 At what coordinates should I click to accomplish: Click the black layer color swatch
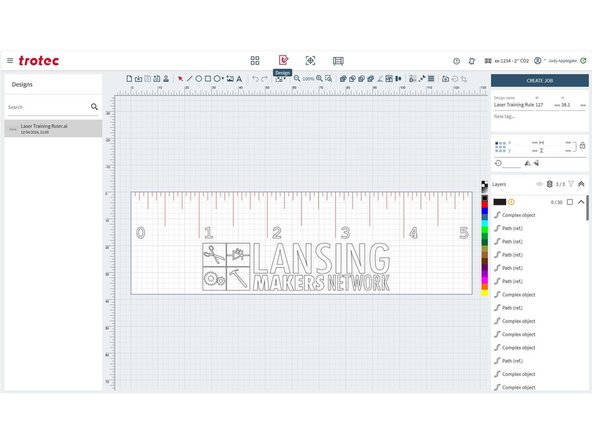click(500, 202)
